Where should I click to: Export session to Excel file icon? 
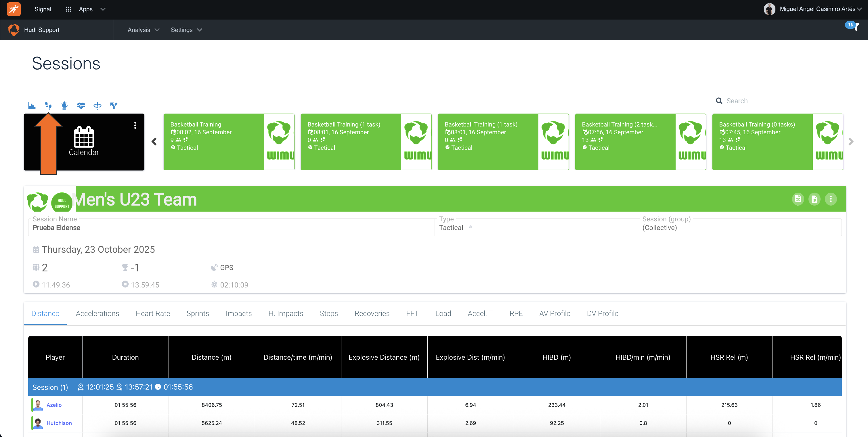798,199
